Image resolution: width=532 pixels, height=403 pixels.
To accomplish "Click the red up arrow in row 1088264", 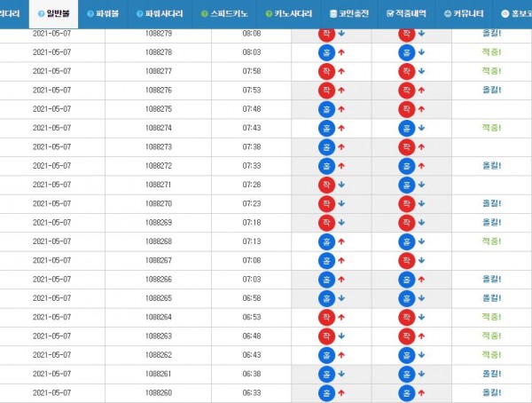I will [x=341, y=317].
